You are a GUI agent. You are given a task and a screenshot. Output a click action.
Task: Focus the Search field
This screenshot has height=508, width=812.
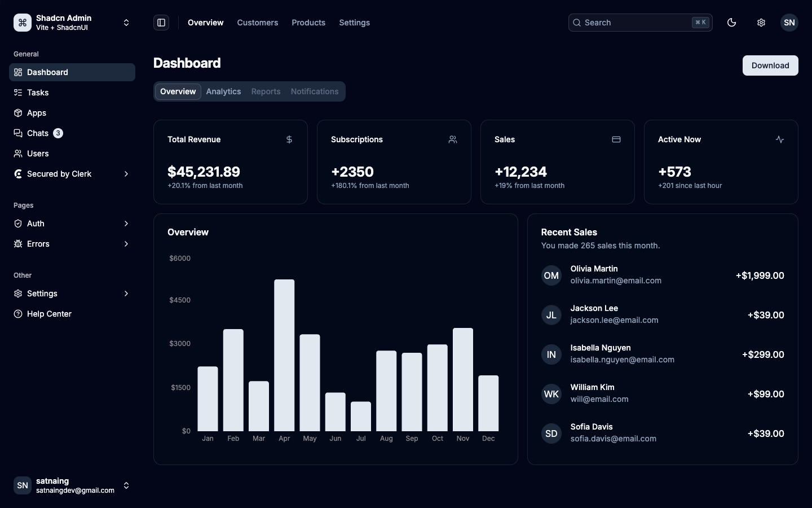641,23
